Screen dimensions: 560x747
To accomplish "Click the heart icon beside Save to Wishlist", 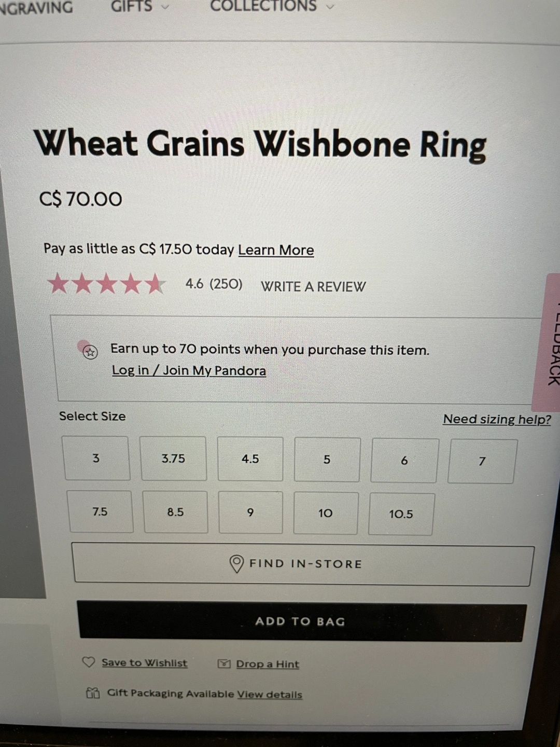I will (89, 662).
